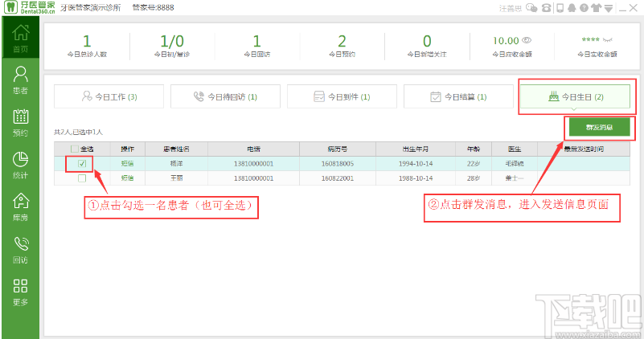Open the 预约 appointments calendar
This screenshot has height=339, width=644.
21,123
